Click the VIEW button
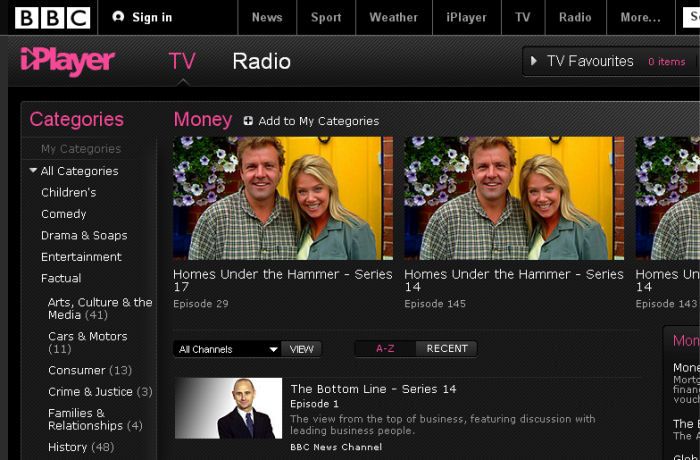This screenshot has height=460, width=700. pos(302,349)
